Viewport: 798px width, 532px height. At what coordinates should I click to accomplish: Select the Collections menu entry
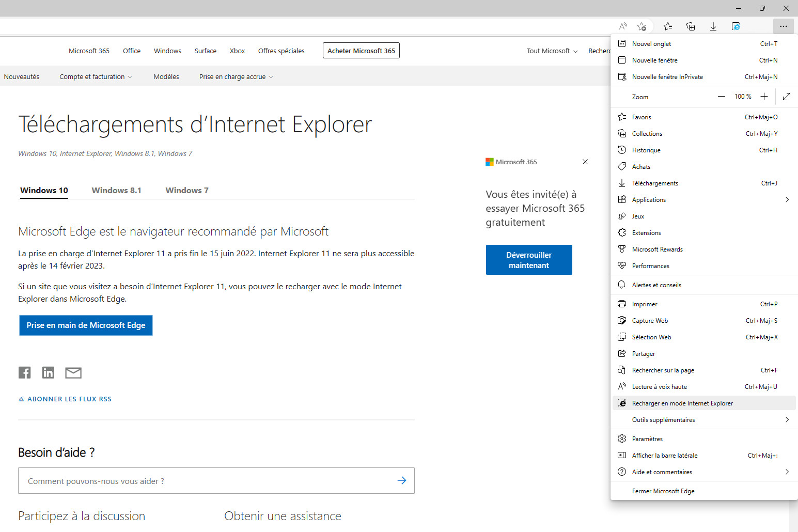704,134
